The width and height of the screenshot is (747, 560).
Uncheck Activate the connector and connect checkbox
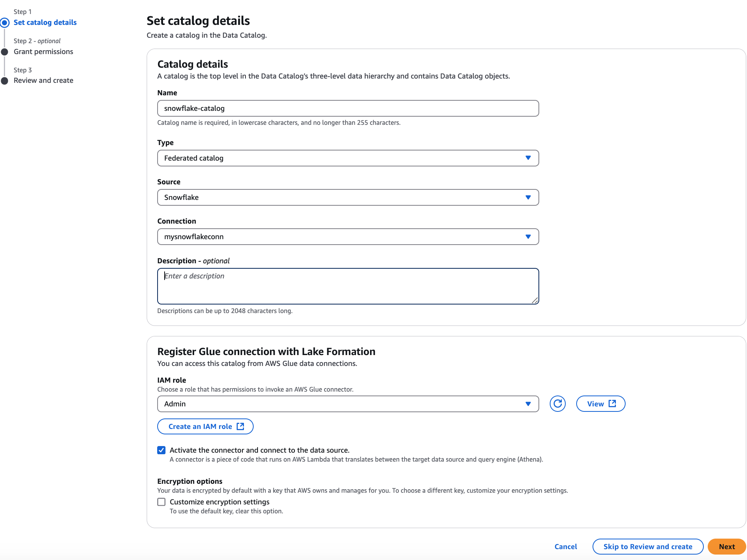pyautogui.click(x=161, y=450)
